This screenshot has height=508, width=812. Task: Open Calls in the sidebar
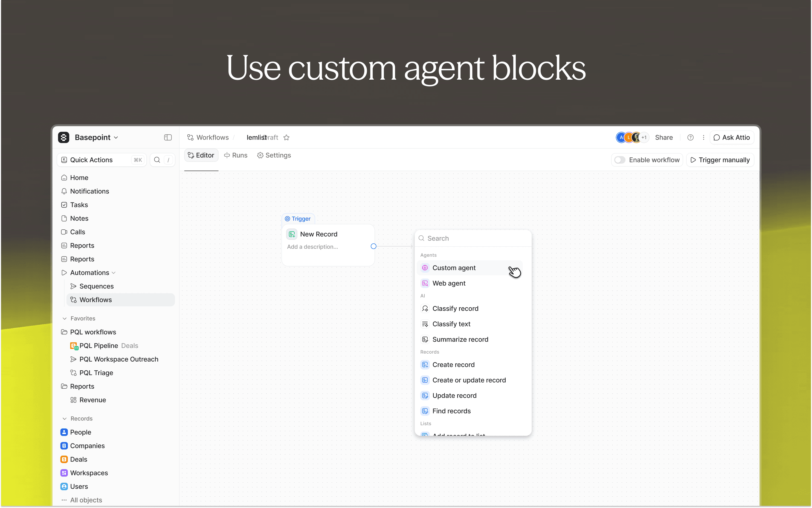click(77, 232)
